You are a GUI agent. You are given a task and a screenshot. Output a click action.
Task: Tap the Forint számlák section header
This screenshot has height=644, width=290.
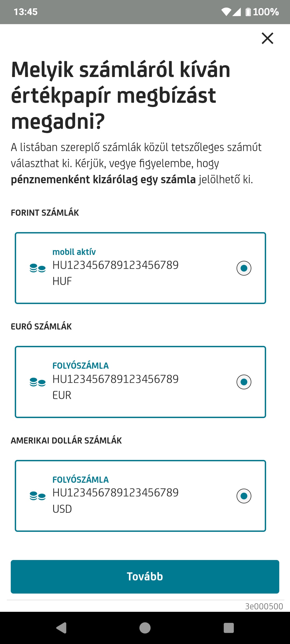pos(45,213)
